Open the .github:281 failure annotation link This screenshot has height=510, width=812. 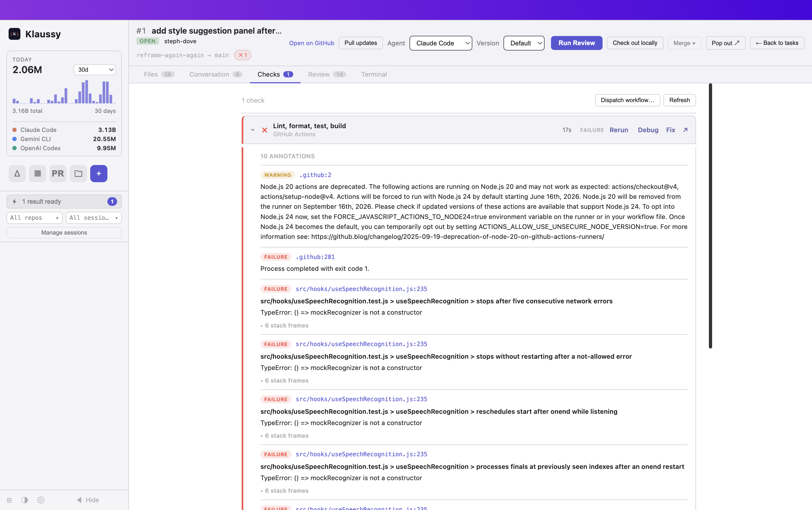(315, 257)
